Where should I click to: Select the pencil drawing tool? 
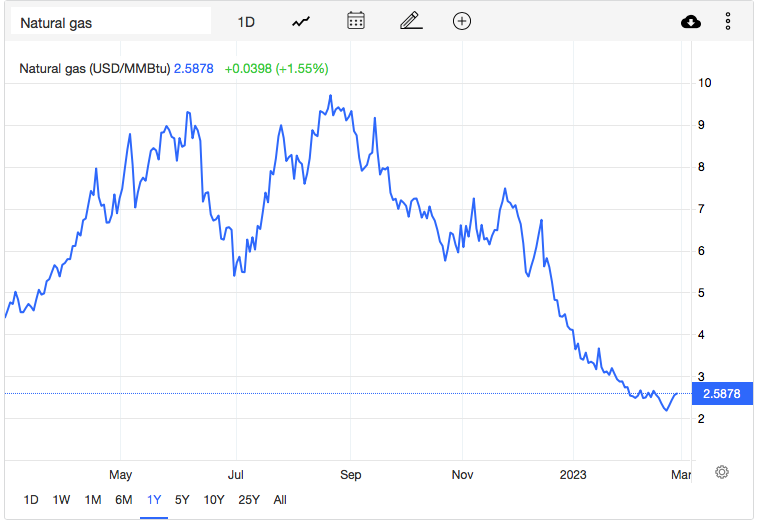(x=411, y=21)
